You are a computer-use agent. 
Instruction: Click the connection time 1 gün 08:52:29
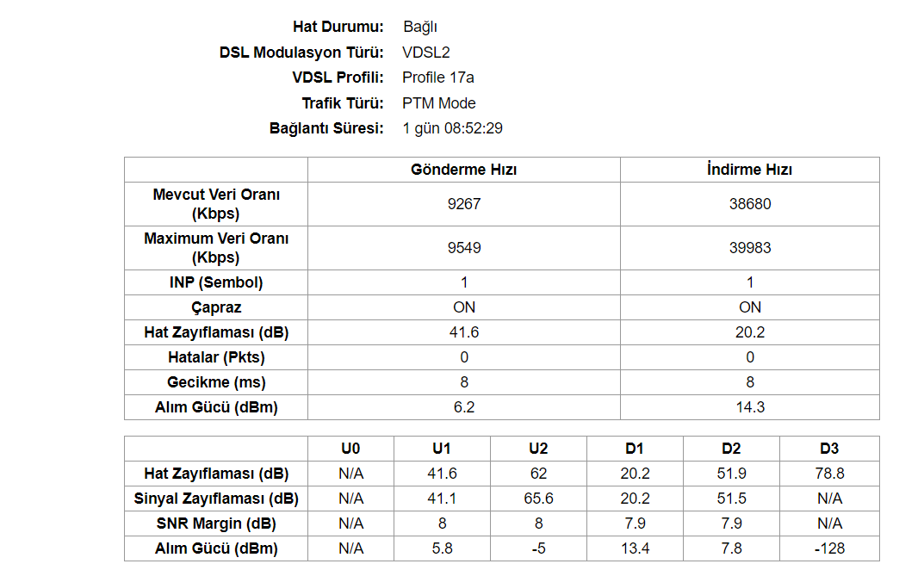[453, 128]
